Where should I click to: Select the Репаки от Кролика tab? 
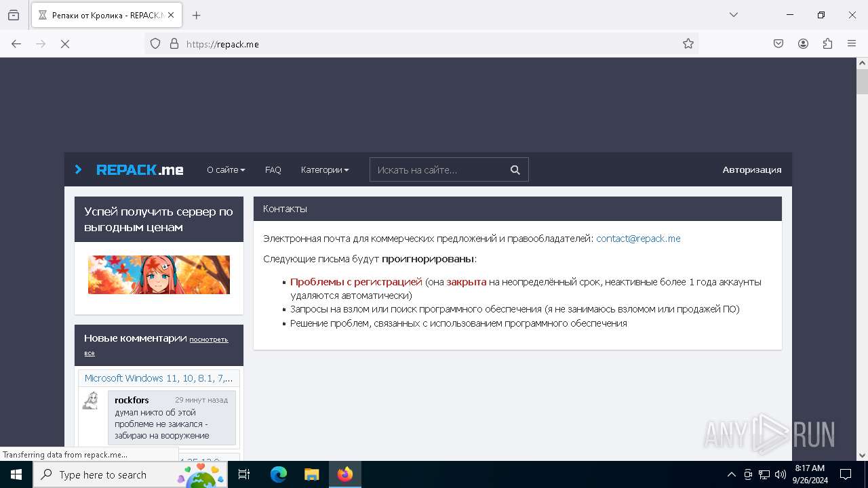coord(106,15)
